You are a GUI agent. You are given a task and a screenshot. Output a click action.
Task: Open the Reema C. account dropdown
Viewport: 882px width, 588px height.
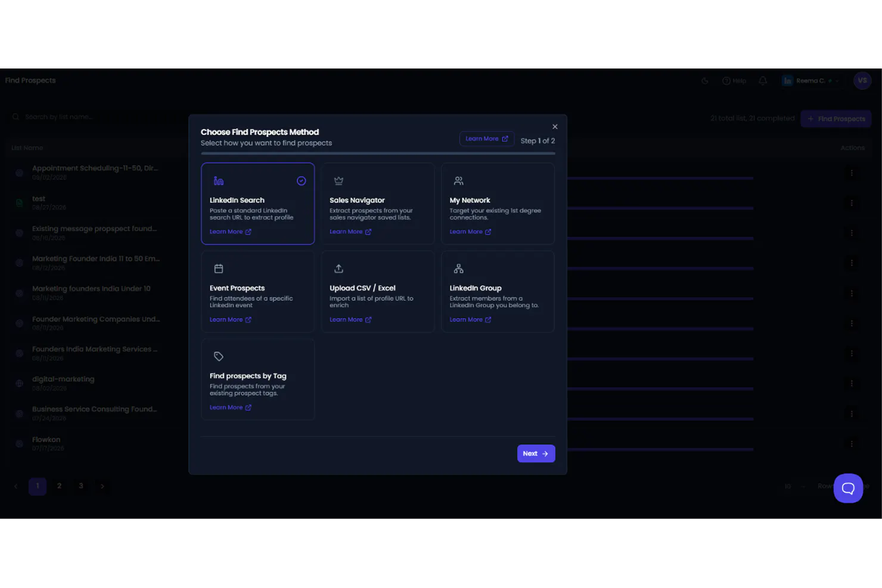[x=810, y=81]
